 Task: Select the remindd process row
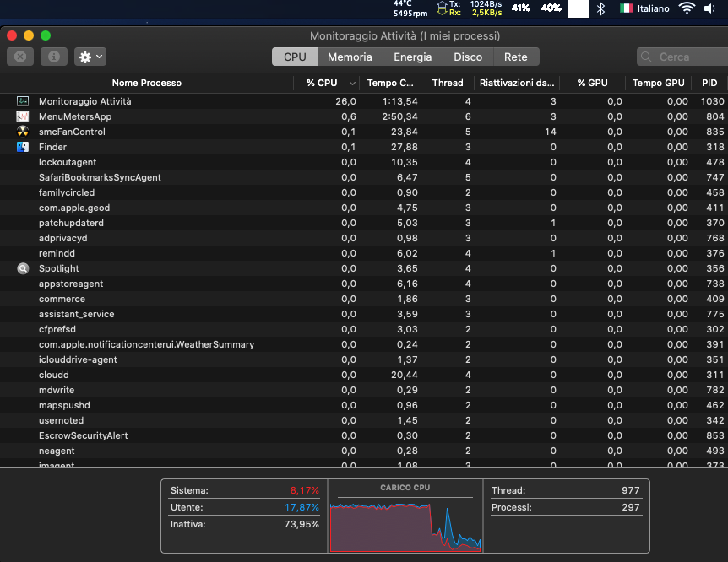pyautogui.click(x=364, y=253)
